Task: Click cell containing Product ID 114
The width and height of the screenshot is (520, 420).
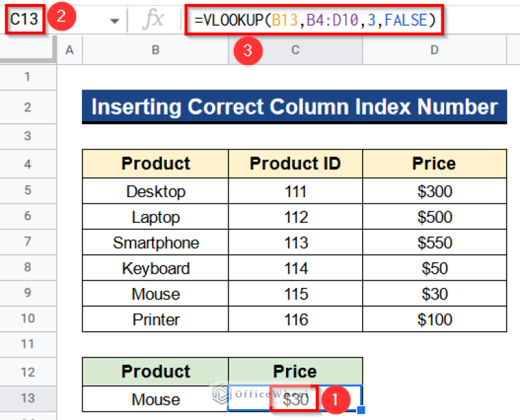Action: 295,268
